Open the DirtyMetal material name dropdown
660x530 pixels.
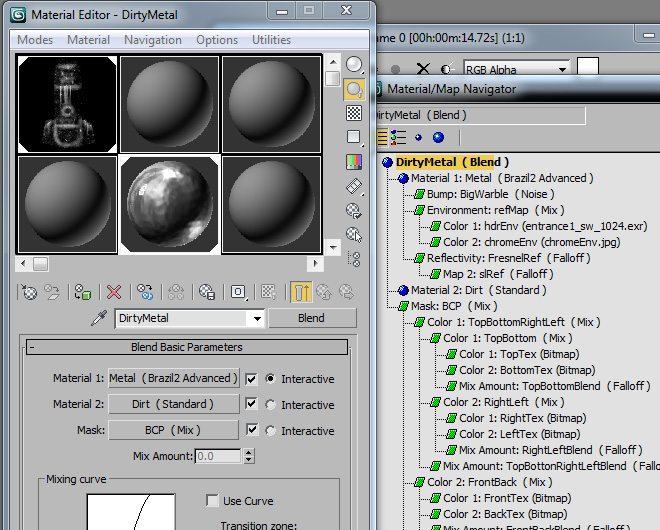257,319
